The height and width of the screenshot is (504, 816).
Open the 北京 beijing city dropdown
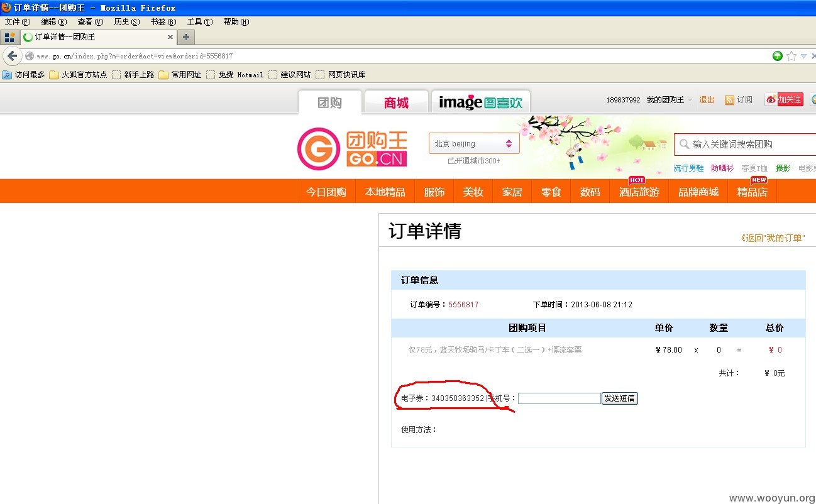tap(474, 144)
